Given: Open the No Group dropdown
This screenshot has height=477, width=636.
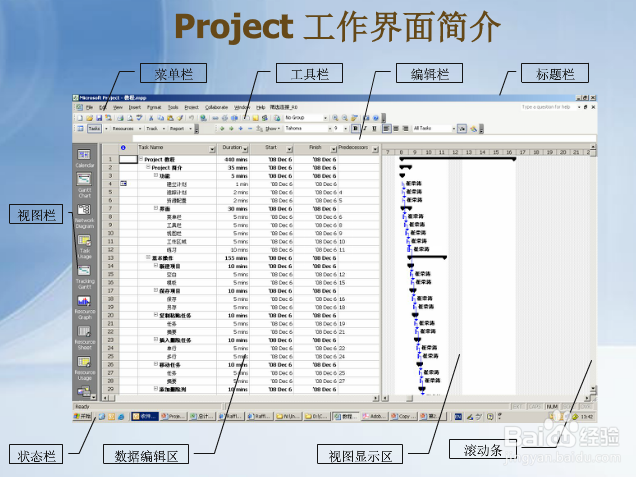Looking at the screenshot, I should 325,118.
